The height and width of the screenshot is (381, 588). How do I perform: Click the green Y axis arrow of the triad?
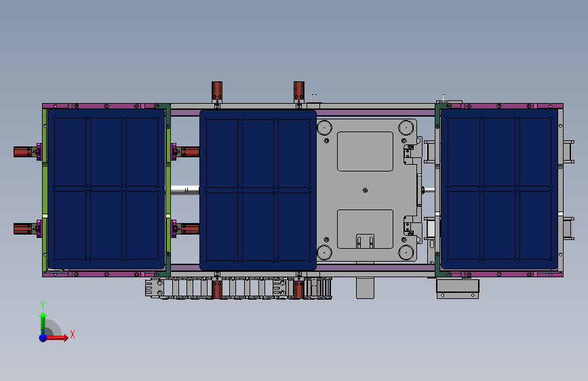pos(43,323)
